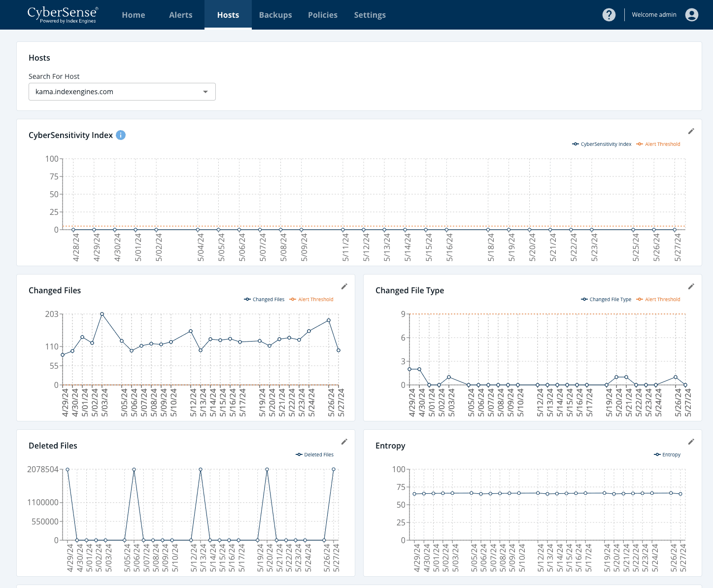Click the user account avatar icon
713x588 pixels.
coord(691,15)
